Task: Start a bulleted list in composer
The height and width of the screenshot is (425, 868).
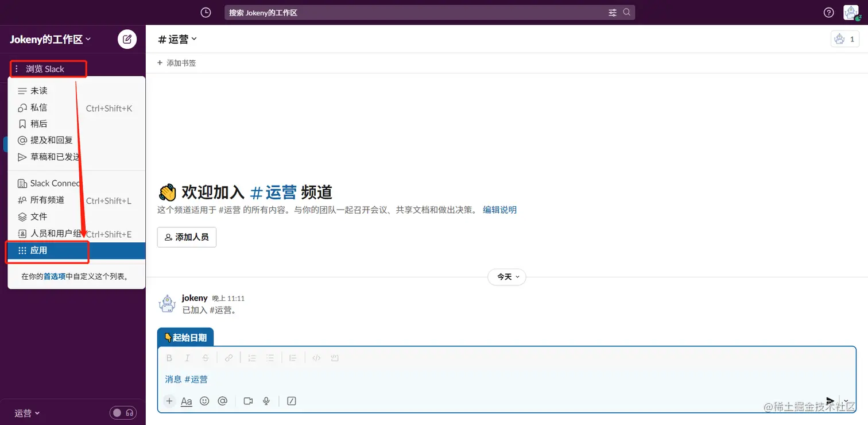Action: point(270,358)
